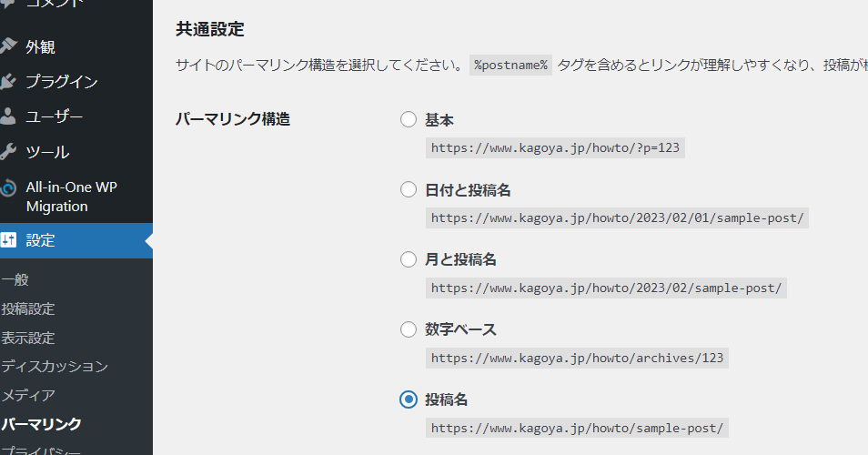Click the Plugins (プラグイン) plug icon

point(8,81)
